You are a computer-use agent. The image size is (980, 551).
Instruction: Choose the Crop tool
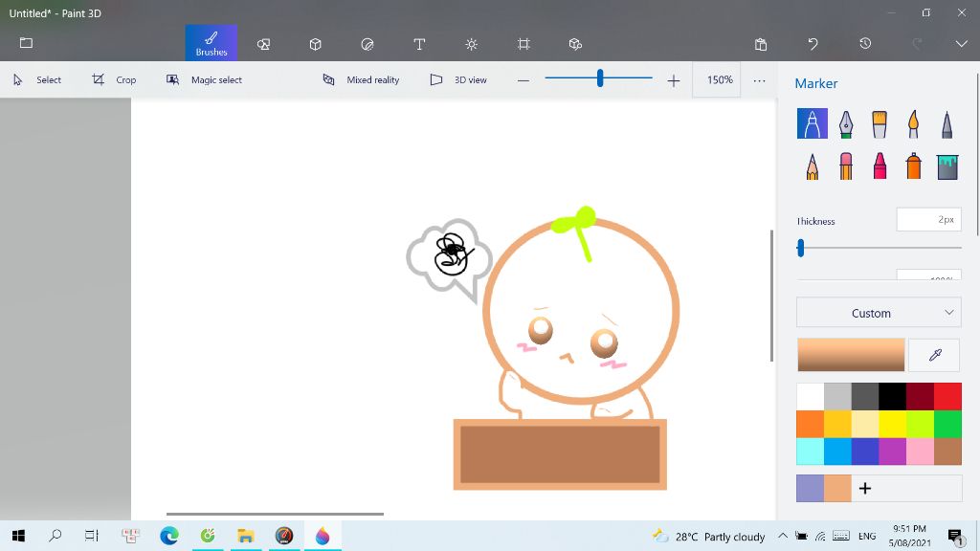tap(114, 80)
